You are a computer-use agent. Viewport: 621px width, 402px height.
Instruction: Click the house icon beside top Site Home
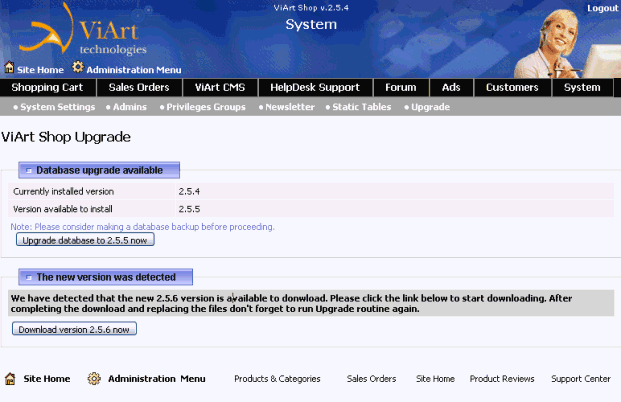coord(9,67)
